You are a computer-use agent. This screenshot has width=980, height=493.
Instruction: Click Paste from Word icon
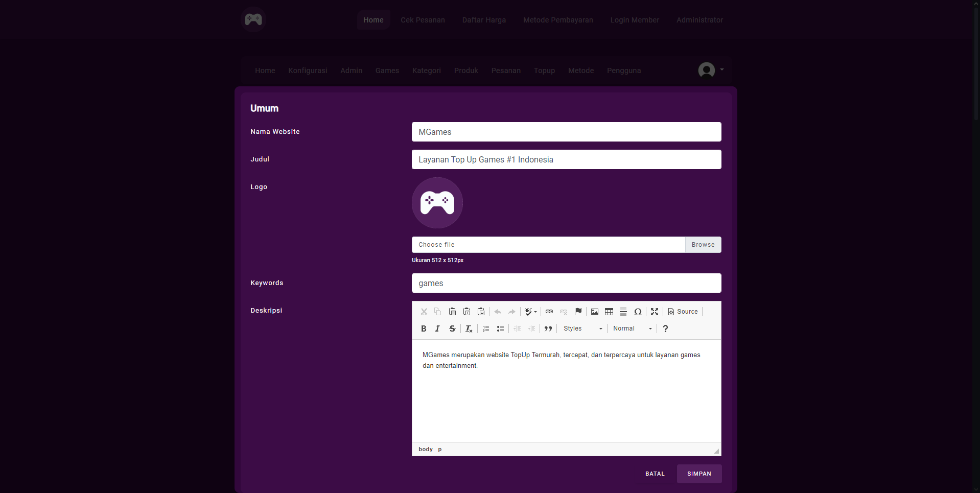point(481,312)
